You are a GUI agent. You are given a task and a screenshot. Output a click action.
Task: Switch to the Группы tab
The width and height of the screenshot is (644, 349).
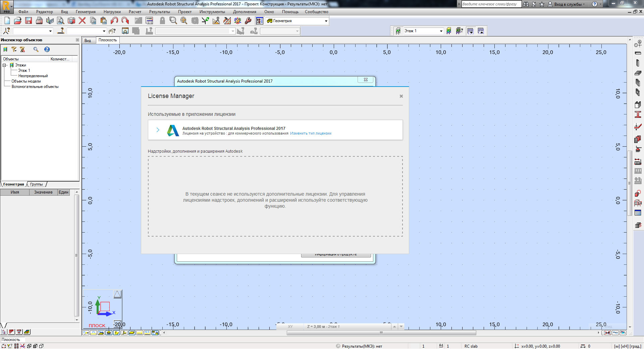pyautogui.click(x=36, y=184)
